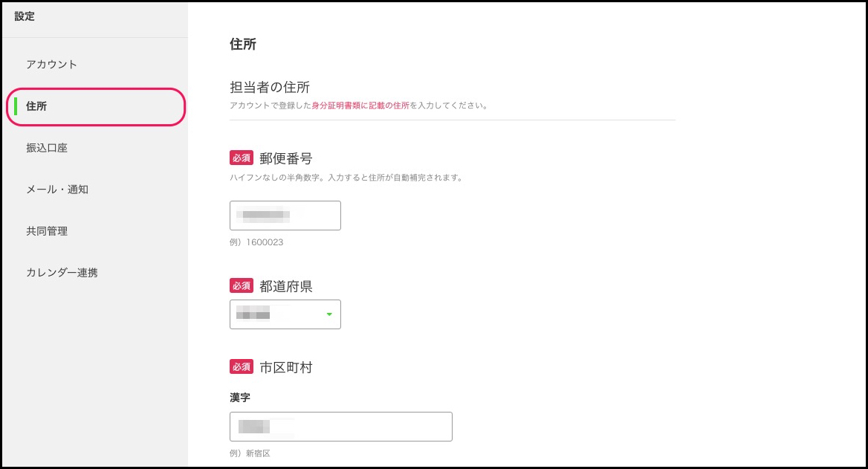Click the 郵便番号 input field
The width and height of the screenshot is (868, 469).
pos(285,216)
